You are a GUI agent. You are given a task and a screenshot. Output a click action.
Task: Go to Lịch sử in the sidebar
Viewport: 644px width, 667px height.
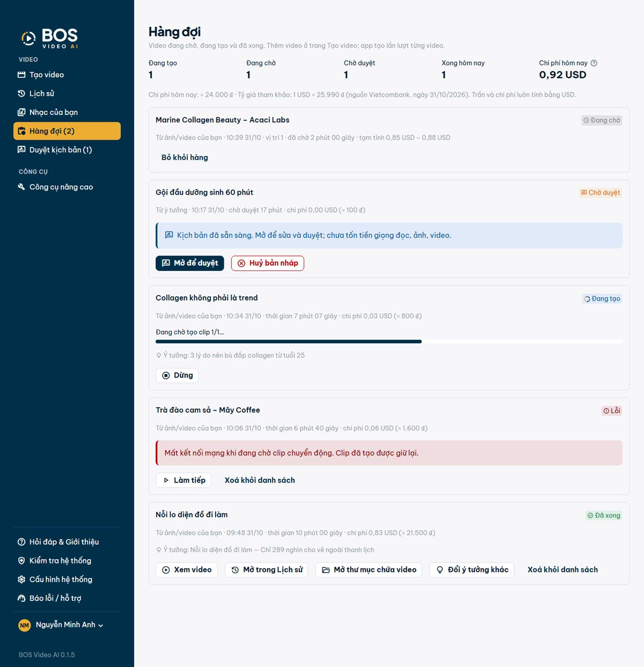coord(67,93)
